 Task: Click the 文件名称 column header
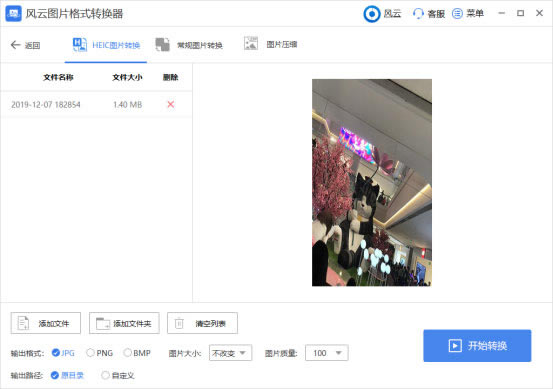[58, 77]
